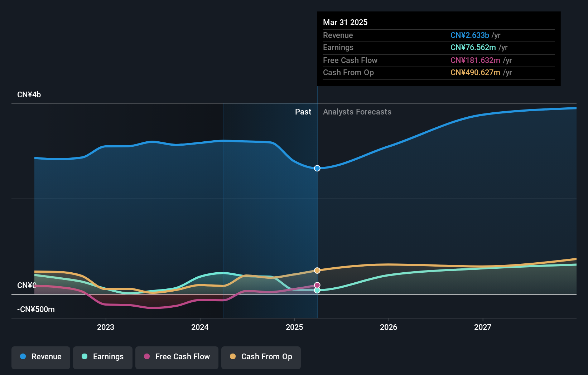Viewport: 588px width, 375px height.
Task: Click the 2026 x-axis label
Action: point(389,327)
